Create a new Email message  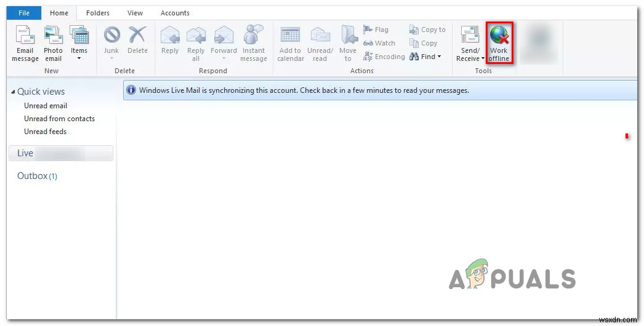tap(25, 44)
